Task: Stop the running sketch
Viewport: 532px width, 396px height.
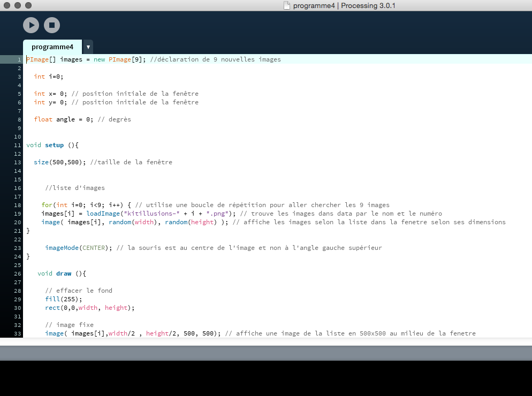Action: pos(52,25)
